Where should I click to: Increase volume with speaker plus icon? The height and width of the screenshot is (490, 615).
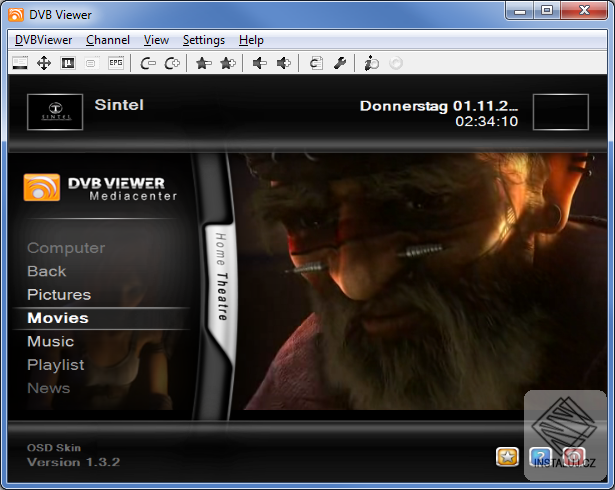(x=284, y=63)
